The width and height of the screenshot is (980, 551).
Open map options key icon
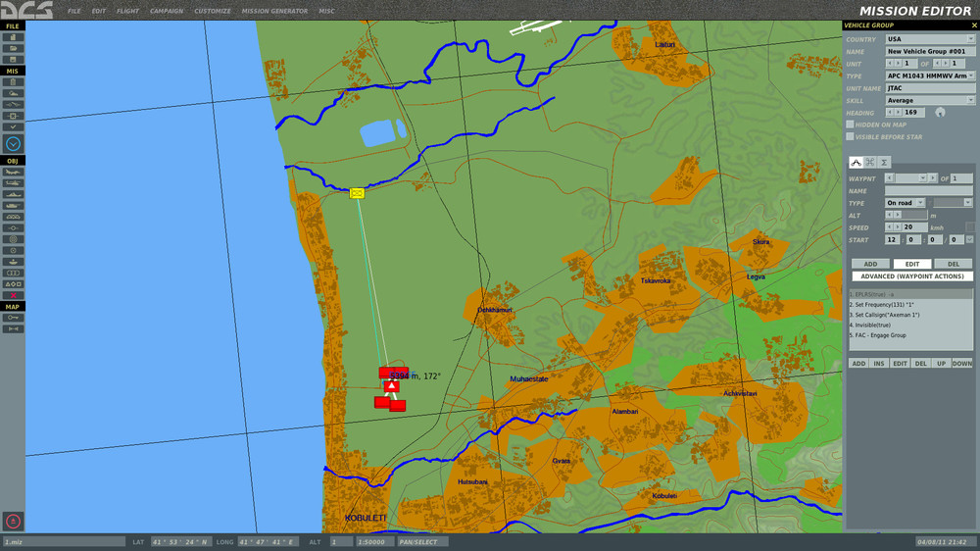(13, 318)
